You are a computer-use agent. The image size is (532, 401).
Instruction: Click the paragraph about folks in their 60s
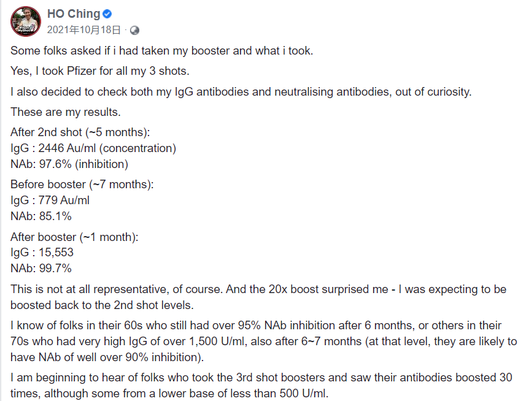click(x=264, y=342)
